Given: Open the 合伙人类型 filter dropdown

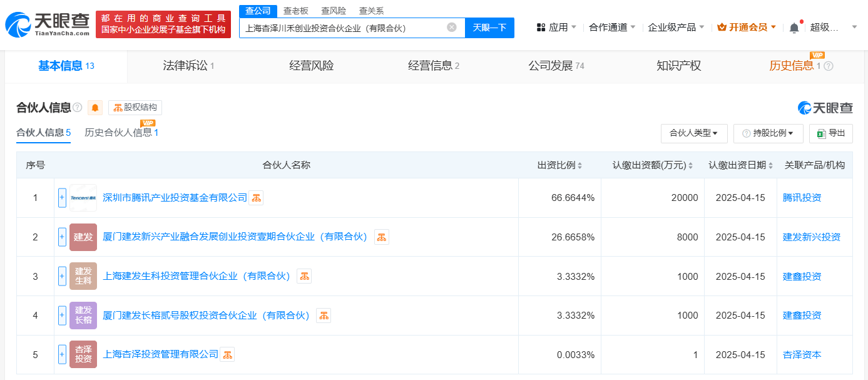Looking at the screenshot, I should (x=693, y=133).
